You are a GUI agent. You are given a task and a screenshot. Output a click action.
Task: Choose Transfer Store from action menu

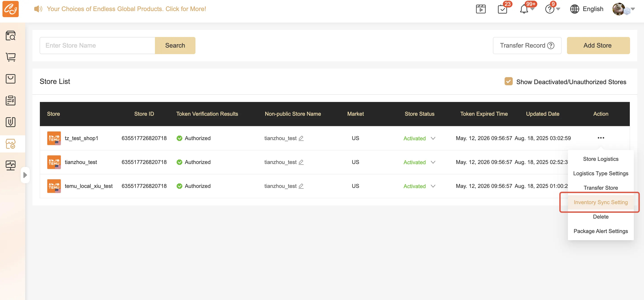click(x=601, y=188)
